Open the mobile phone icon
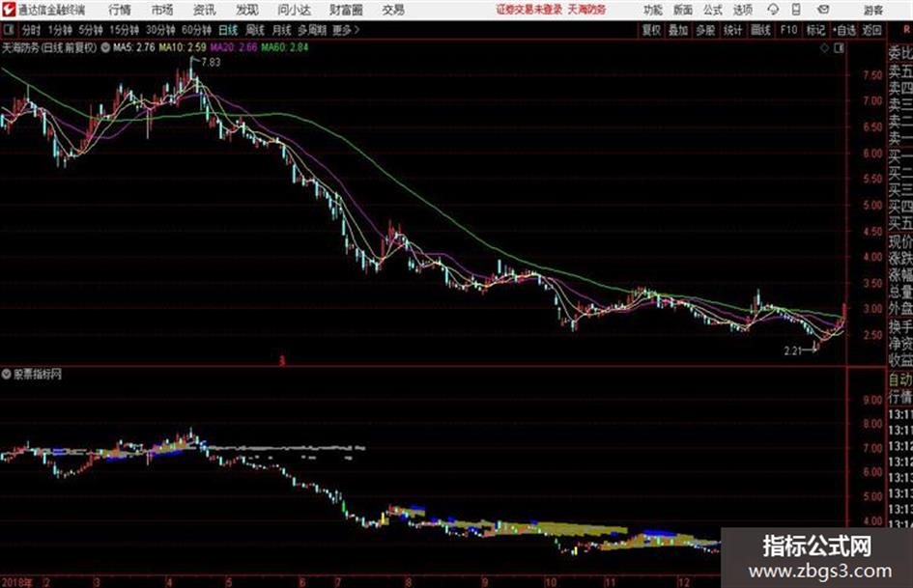 796,10
